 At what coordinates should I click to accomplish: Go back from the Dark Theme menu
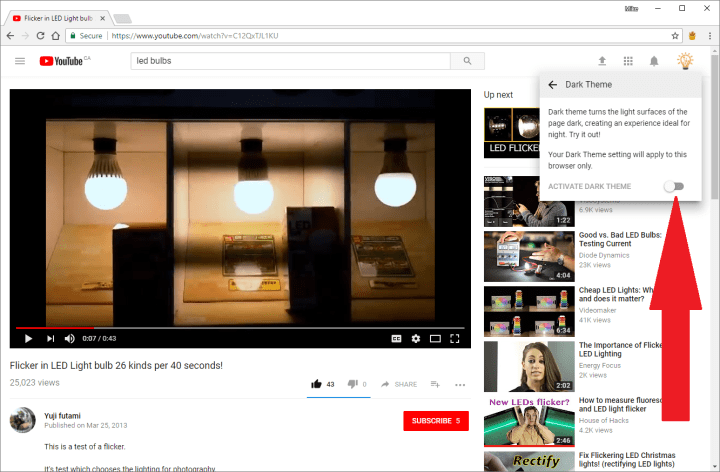[552, 85]
